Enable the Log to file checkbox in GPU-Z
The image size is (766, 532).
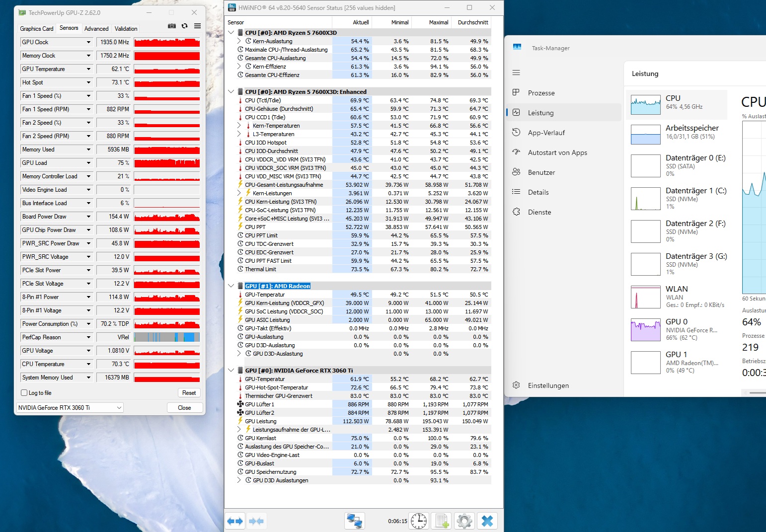24,392
